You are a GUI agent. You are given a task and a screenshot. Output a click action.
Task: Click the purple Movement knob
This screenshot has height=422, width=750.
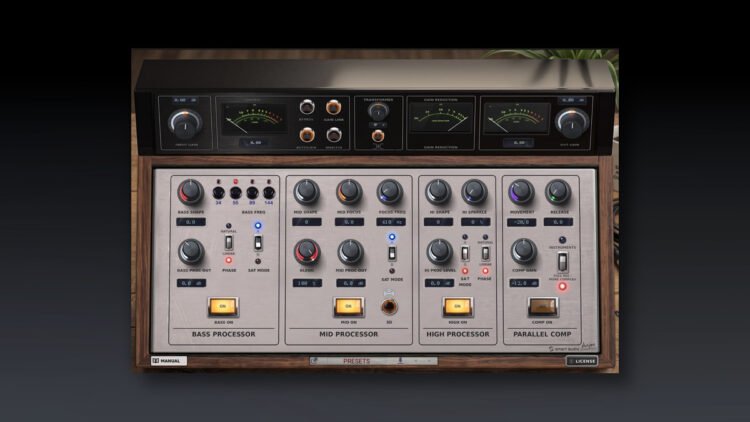(x=521, y=192)
